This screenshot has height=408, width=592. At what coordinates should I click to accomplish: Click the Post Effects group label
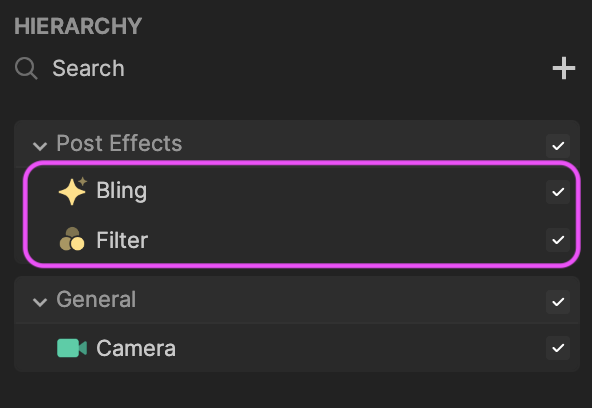119,144
